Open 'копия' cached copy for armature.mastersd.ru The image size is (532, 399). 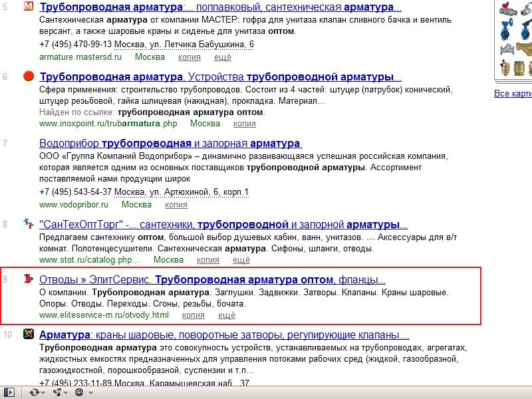pos(190,57)
